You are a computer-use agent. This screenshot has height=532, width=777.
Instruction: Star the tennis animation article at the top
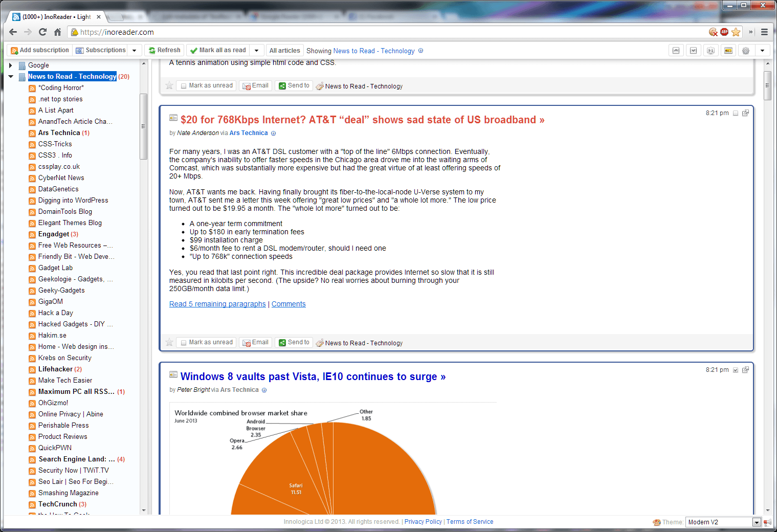[169, 85]
